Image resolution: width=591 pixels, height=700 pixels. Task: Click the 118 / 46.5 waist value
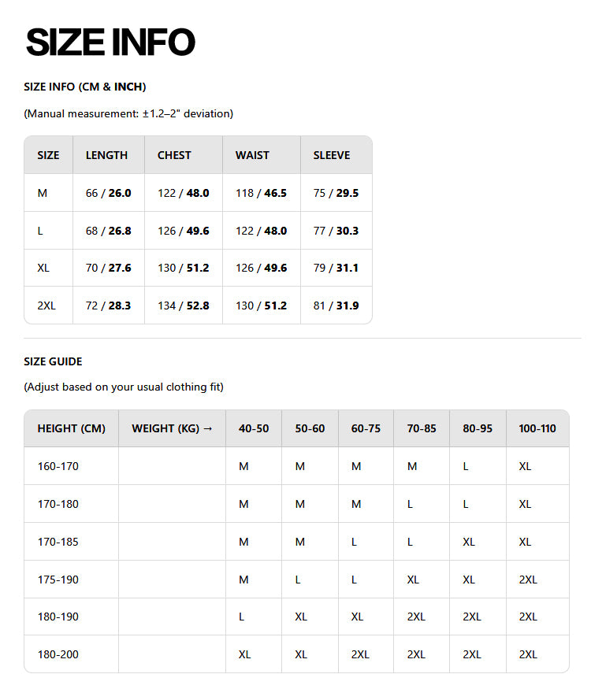[261, 193]
